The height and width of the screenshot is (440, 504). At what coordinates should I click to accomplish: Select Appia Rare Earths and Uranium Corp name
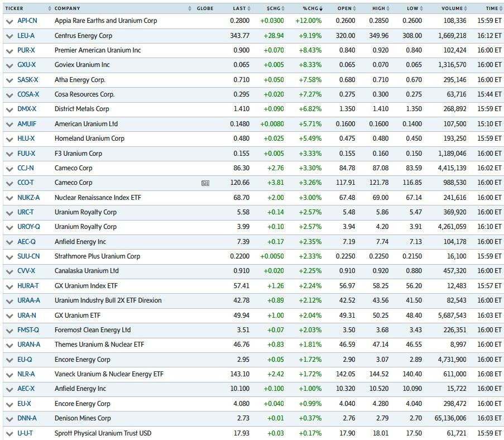(x=105, y=21)
